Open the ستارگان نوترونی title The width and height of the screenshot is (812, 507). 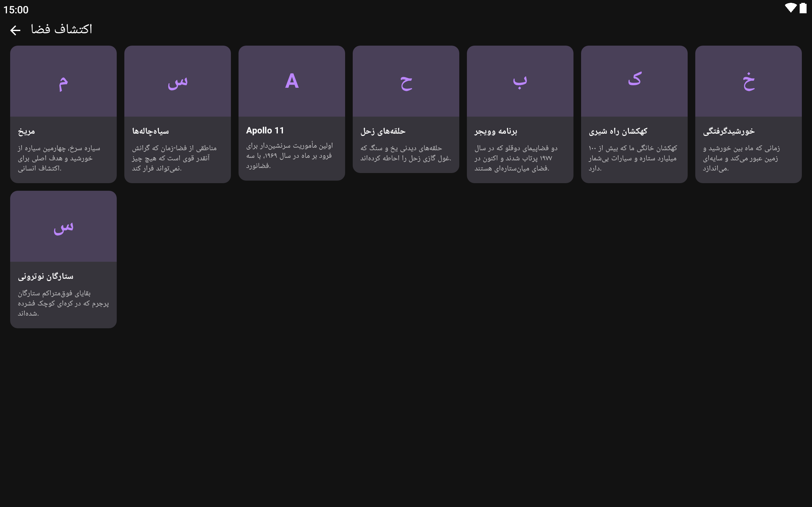[45, 276]
